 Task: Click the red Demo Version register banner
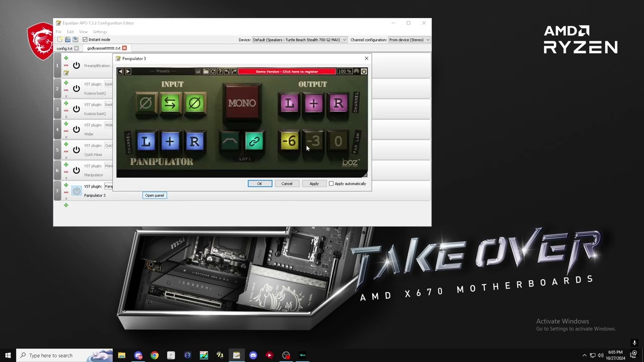(287, 71)
